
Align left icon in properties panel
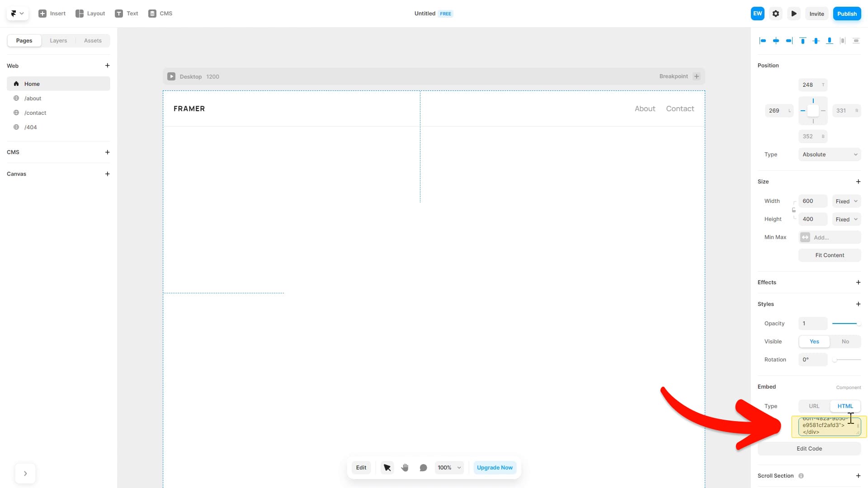tap(763, 41)
